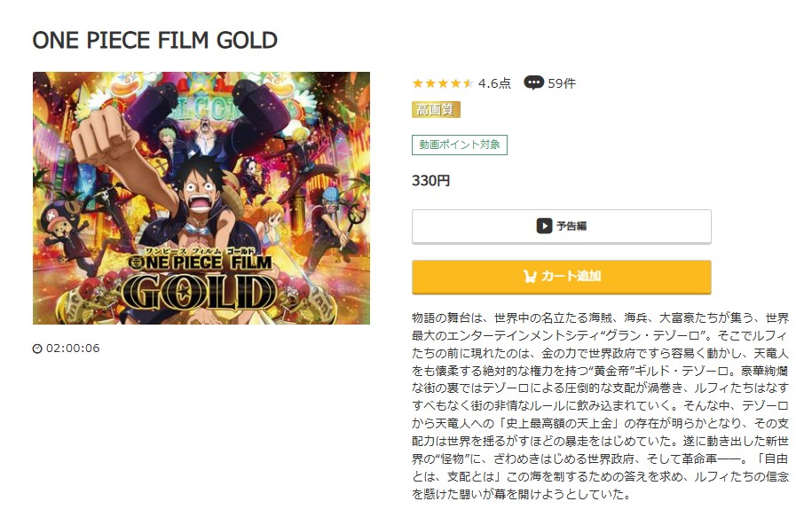Click the play icon inside the 予告編 button
812x525 pixels.
click(544, 224)
